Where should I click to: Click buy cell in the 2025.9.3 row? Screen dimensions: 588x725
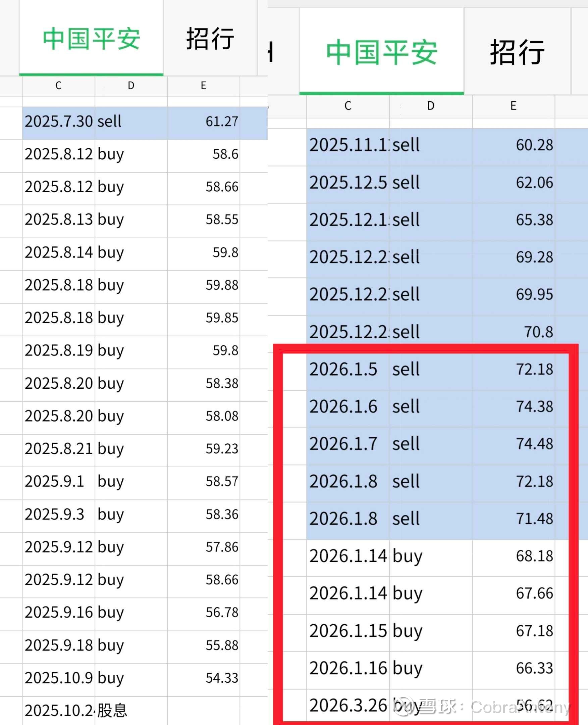[131, 516]
